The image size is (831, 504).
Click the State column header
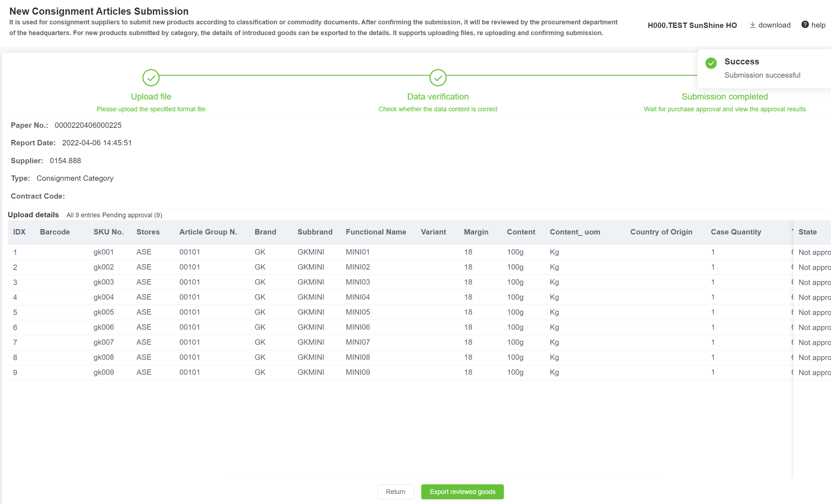coord(807,232)
